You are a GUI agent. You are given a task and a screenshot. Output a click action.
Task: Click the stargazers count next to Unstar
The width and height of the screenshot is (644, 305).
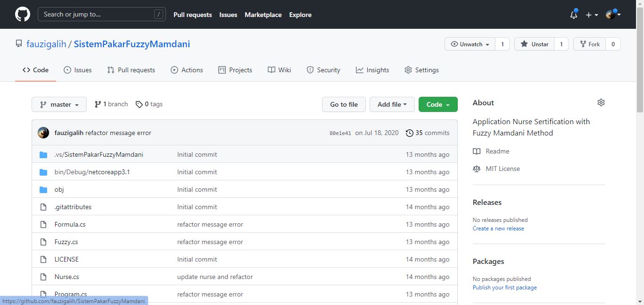pos(561,44)
